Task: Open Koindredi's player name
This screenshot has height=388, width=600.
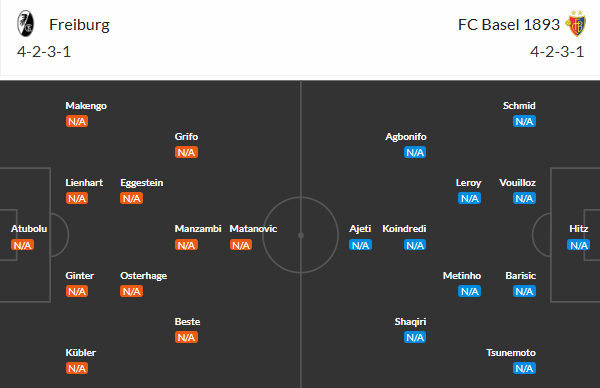Action: point(404,229)
